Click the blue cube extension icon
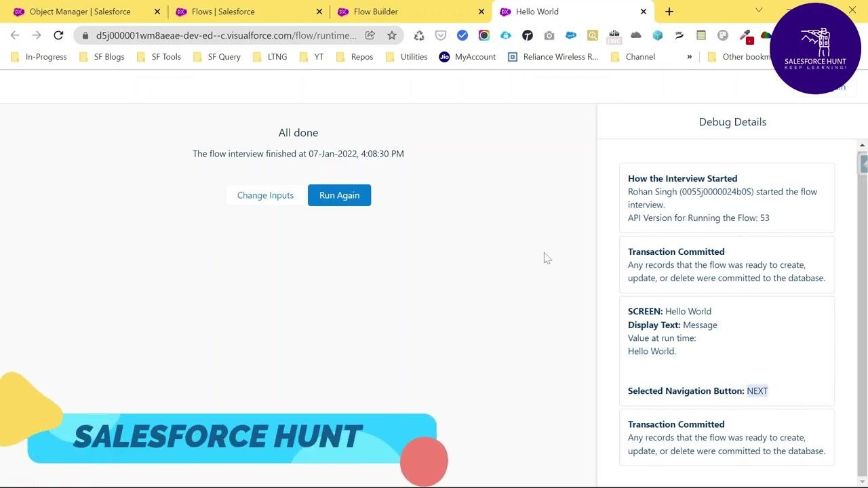This screenshot has width=868, height=488. pos(658,35)
